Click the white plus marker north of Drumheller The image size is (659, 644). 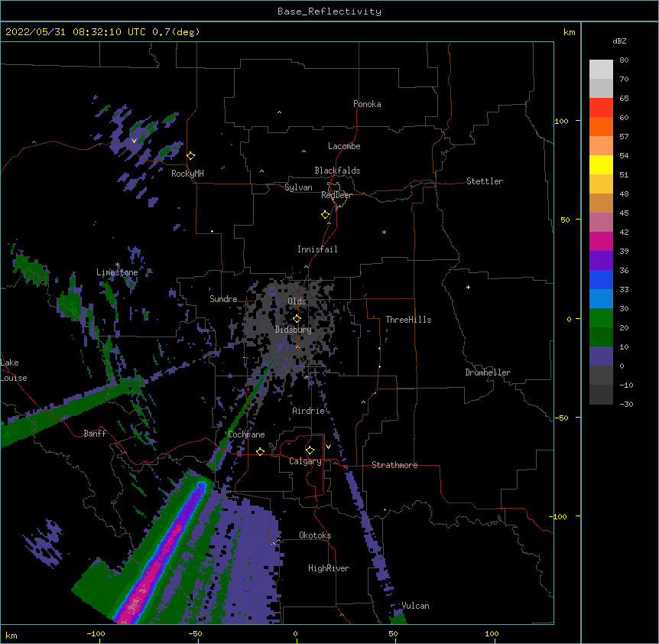tap(468, 287)
